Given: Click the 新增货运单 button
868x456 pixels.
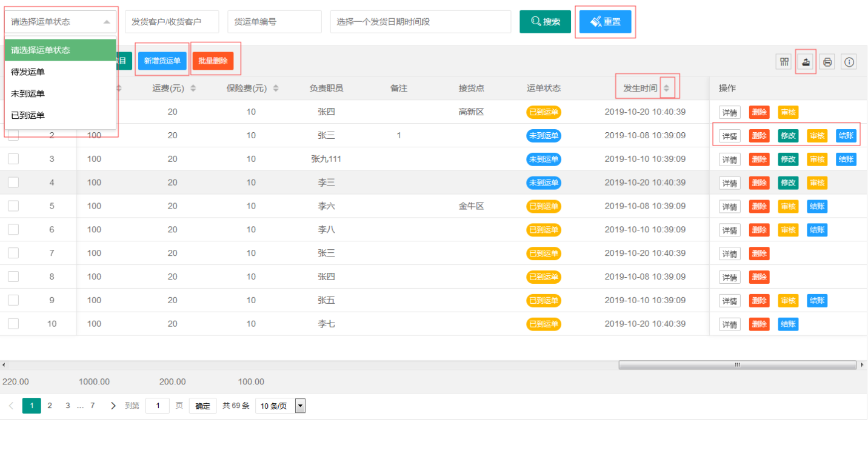Looking at the screenshot, I should coord(162,61).
